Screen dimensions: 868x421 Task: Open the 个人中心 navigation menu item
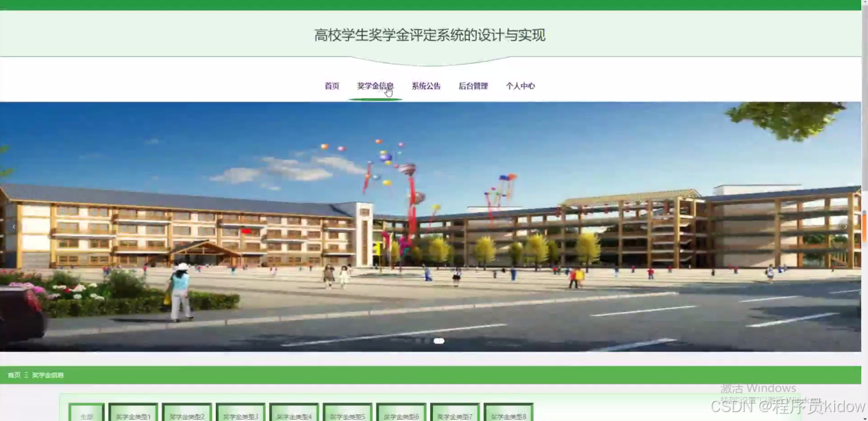tap(521, 86)
